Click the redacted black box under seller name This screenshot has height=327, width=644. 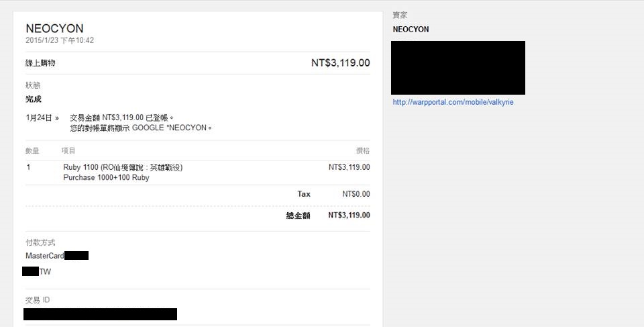coord(458,67)
